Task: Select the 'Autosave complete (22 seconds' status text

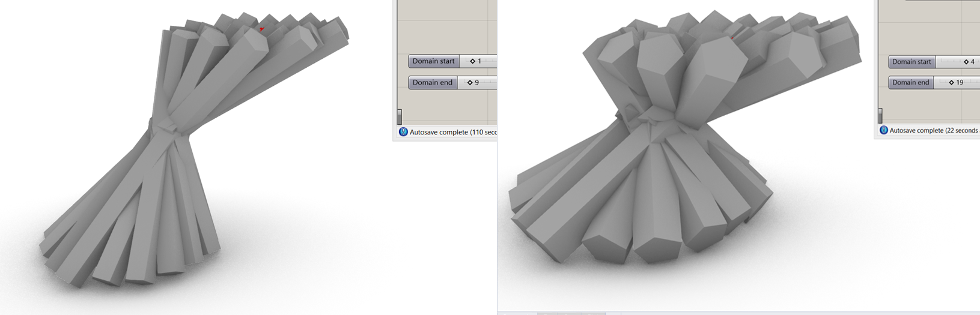Action: tap(934, 130)
